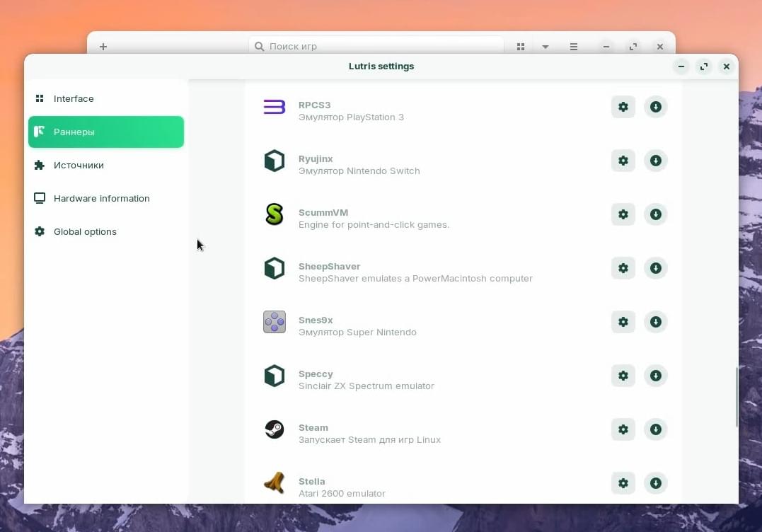Viewport: 762px width, 532px height.
Task: Select the Snes9x runner name
Action: (316, 320)
